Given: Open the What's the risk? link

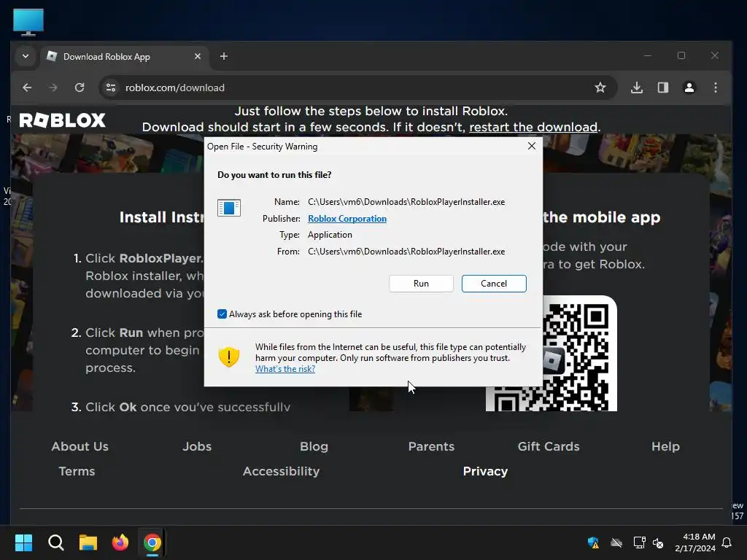Looking at the screenshot, I should click(x=285, y=368).
